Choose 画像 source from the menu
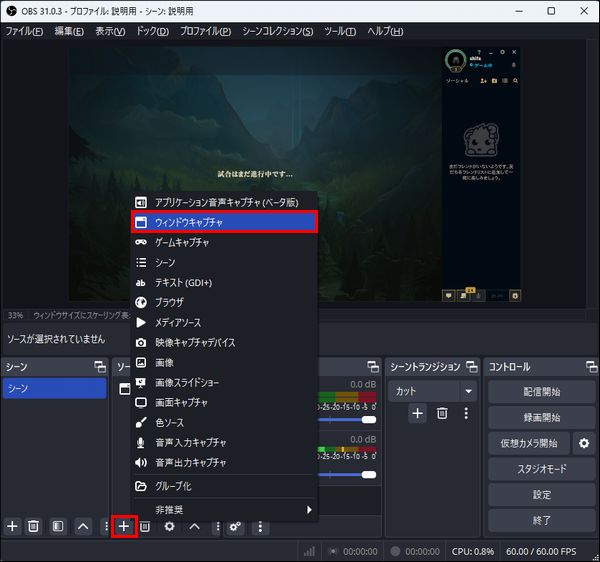Screen dimensions: 600x562 click(x=225, y=362)
